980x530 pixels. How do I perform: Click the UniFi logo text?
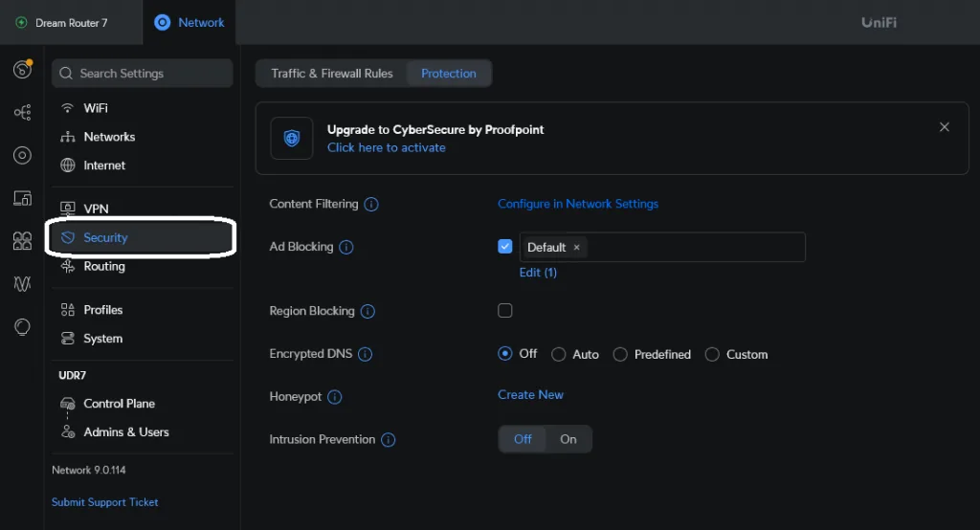click(879, 23)
